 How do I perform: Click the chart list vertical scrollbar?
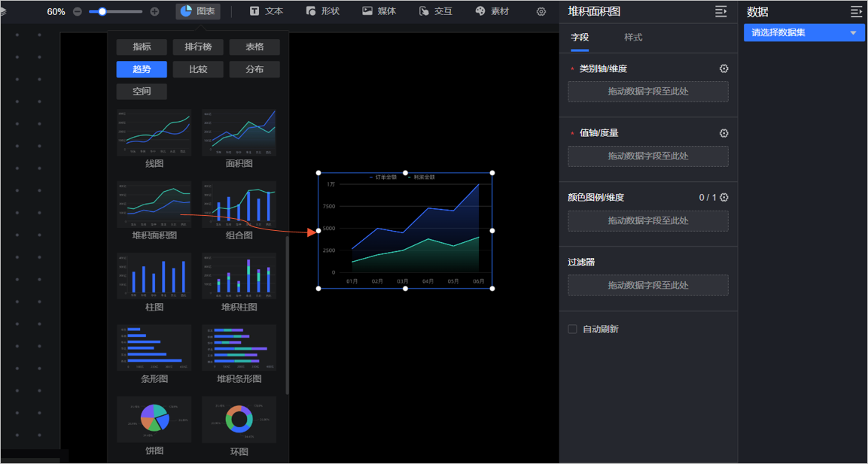click(x=287, y=315)
